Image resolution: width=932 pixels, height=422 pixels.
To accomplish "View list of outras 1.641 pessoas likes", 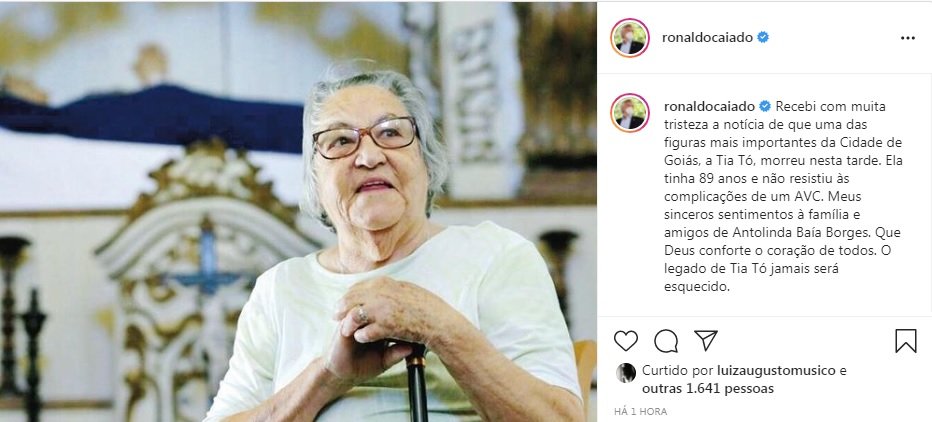I will pos(708,389).
